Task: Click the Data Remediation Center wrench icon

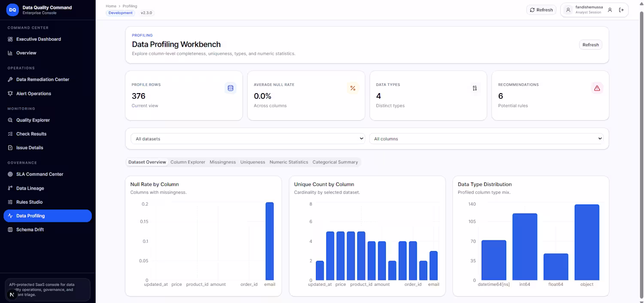Action: (10, 79)
